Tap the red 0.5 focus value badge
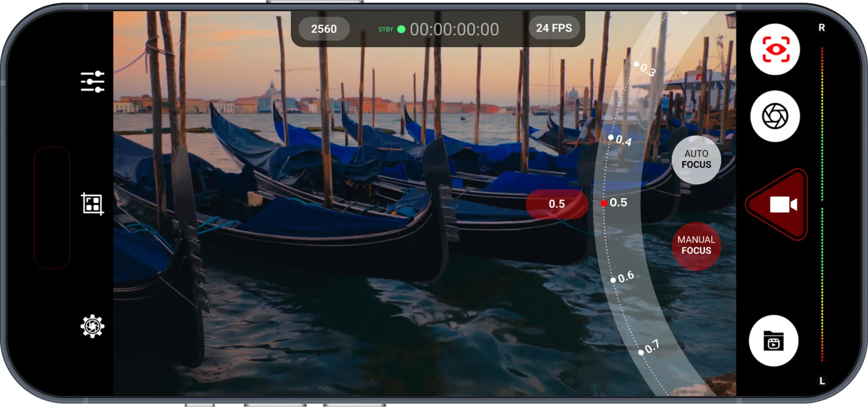The height and width of the screenshot is (407, 868). pyautogui.click(x=557, y=204)
